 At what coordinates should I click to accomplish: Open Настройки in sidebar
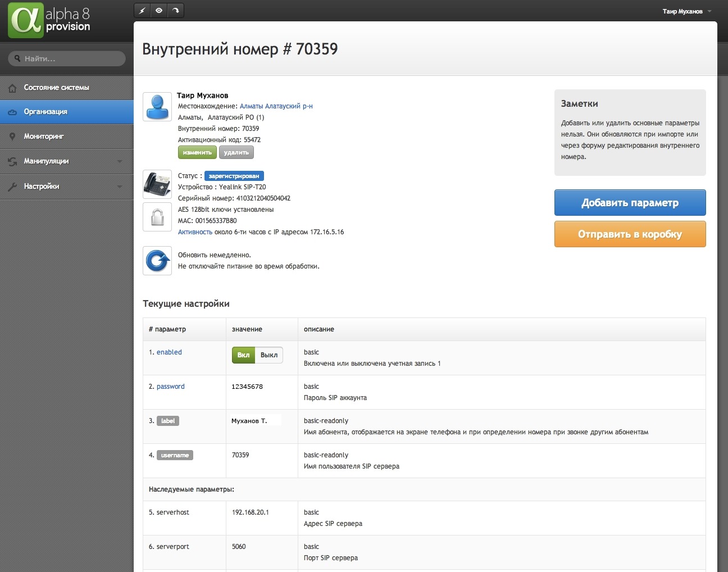tap(67, 187)
